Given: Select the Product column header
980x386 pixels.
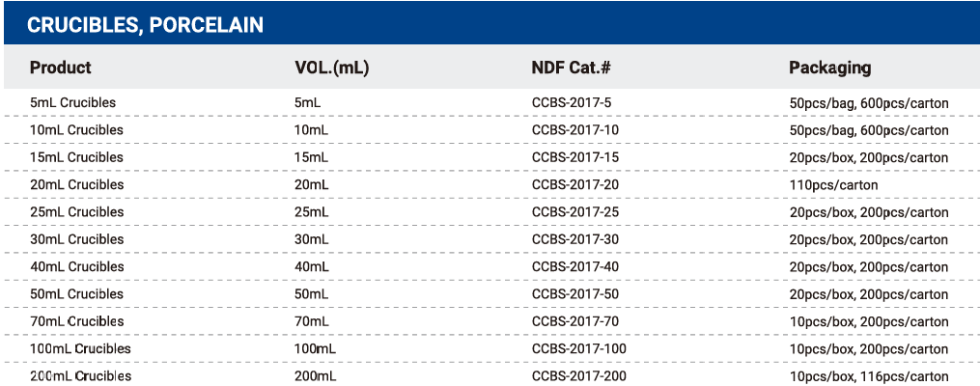Looking at the screenshot, I should [60, 68].
